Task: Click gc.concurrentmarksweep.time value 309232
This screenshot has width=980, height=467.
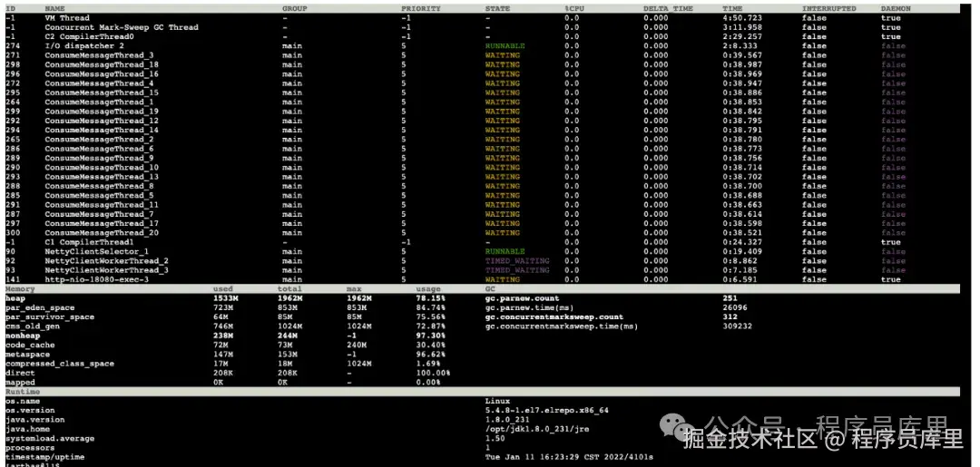Action: coord(738,326)
